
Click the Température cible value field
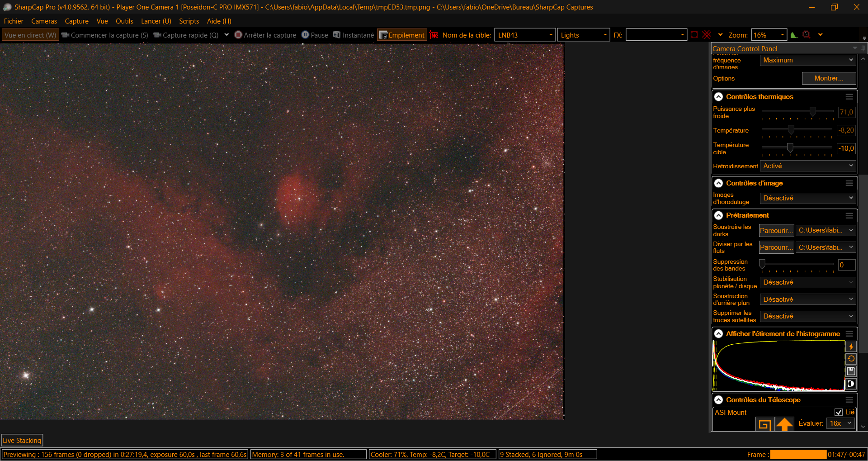tap(846, 148)
